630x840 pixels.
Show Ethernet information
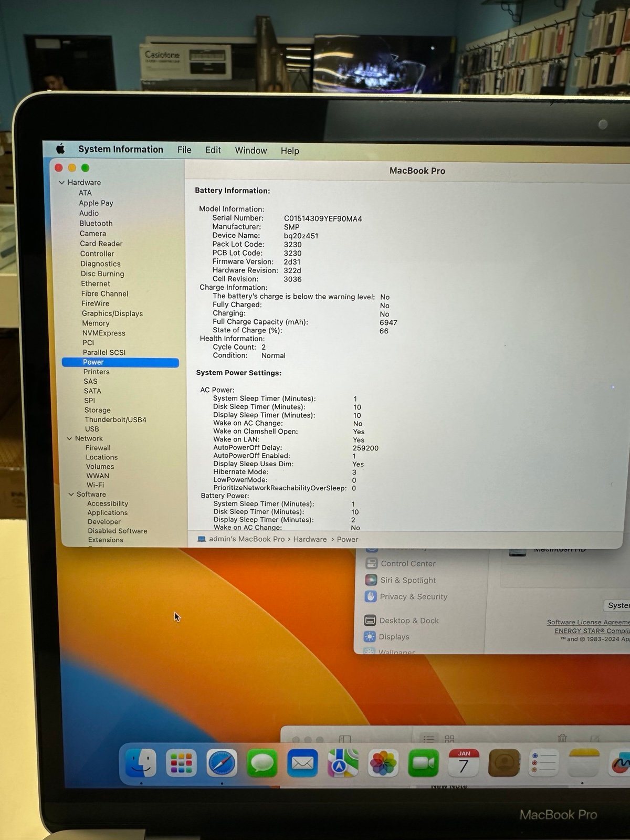pyautogui.click(x=96, y=283)
